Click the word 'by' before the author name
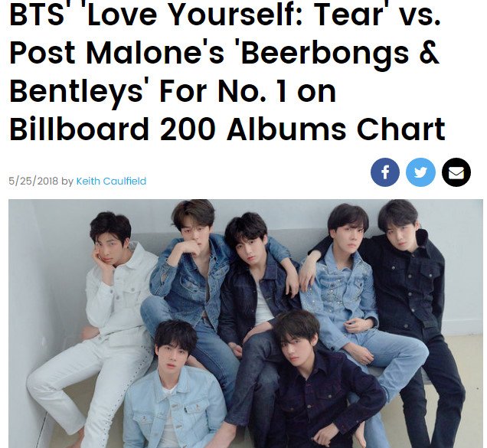The width and height of the screenshot is (487, 448). (67, 181)
